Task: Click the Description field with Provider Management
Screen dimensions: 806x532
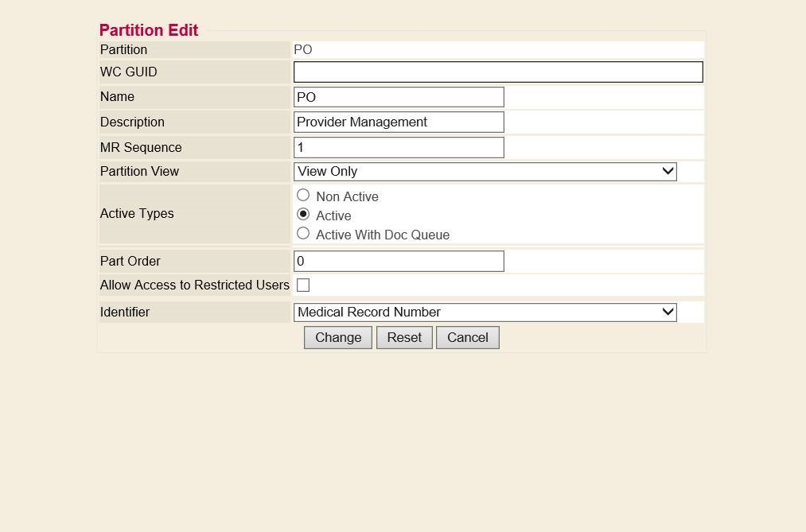Action: click(x=399, y=122)
